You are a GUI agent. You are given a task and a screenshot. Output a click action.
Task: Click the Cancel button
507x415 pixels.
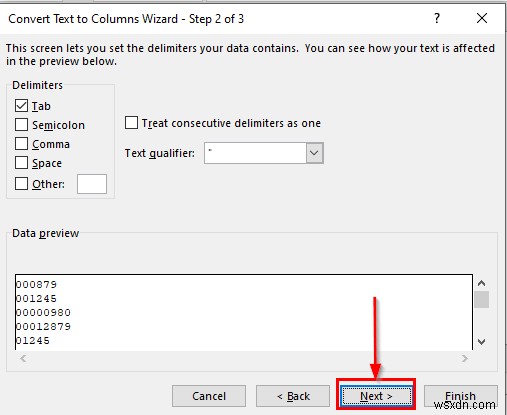[209, 396]
